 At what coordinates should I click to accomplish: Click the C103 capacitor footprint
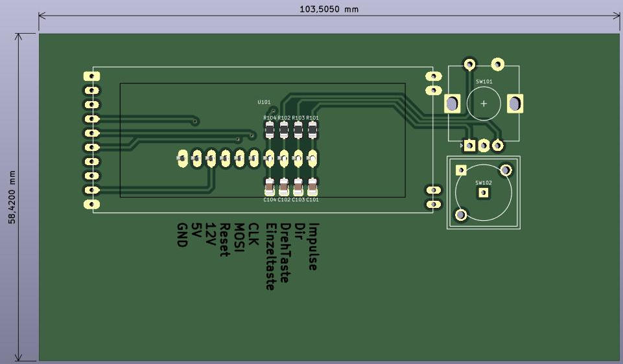click(298, 187)
